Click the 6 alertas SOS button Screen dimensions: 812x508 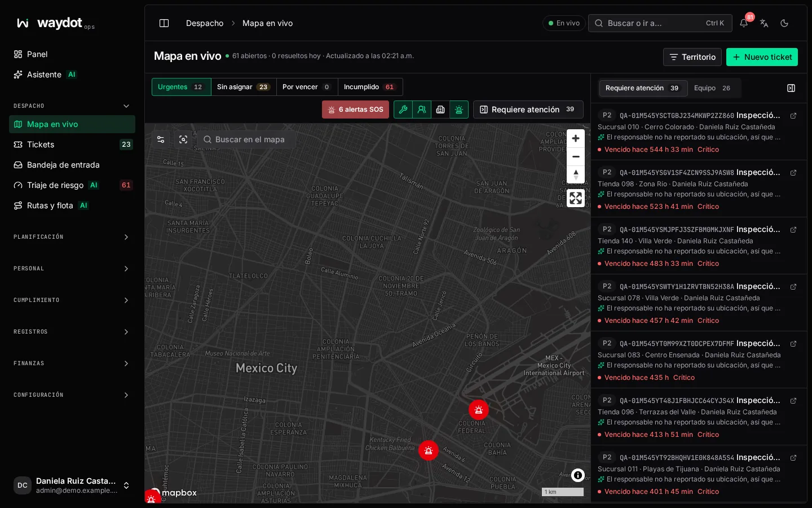tap(355, 110)
